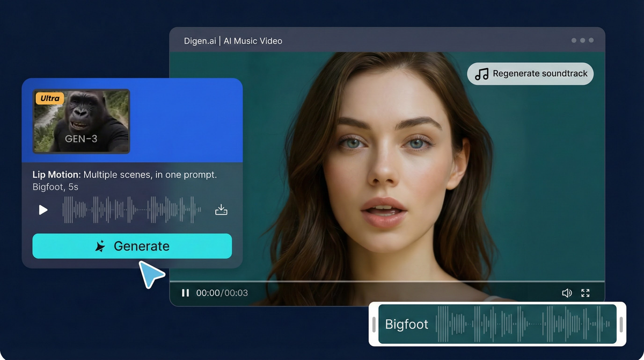
Task: Click the Ultra badge on the GEN-3 card
Action: [49, 98]
